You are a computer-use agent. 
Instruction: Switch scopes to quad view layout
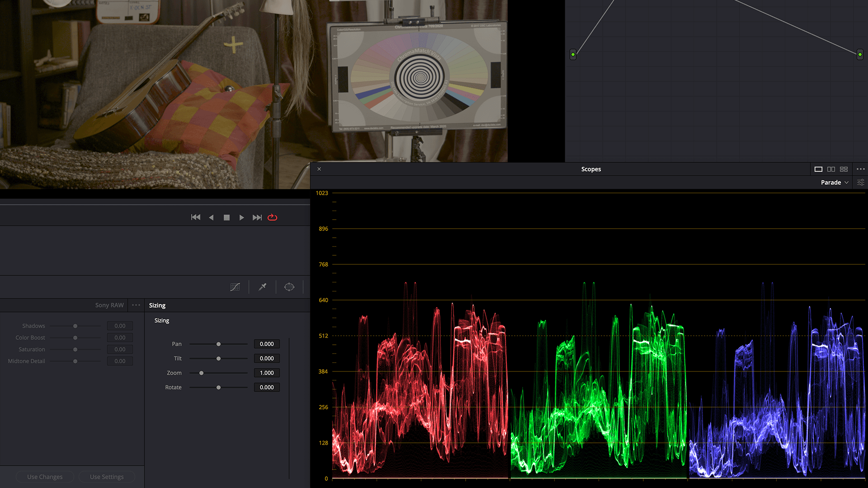coord(844,169)
